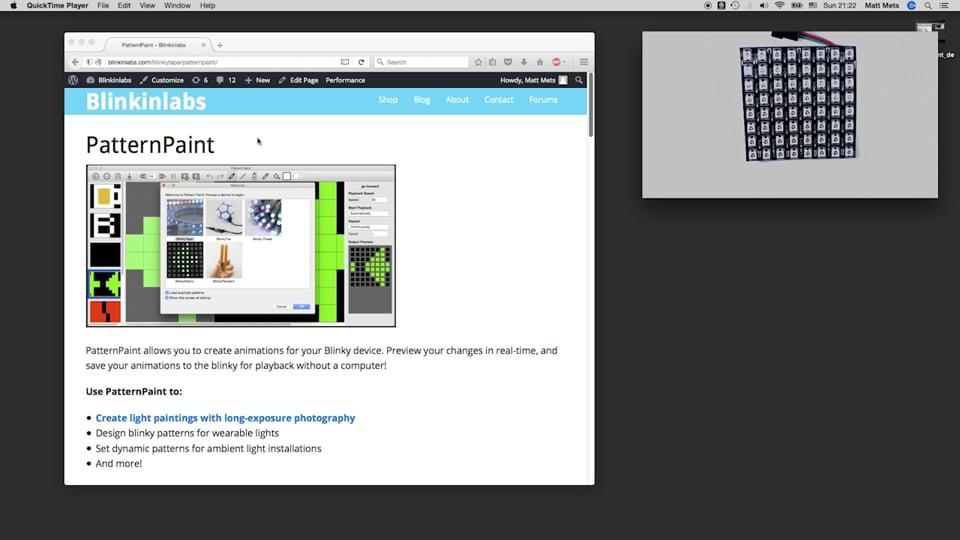
Task: Go back using browser back arrow
Action: (75, 62)
